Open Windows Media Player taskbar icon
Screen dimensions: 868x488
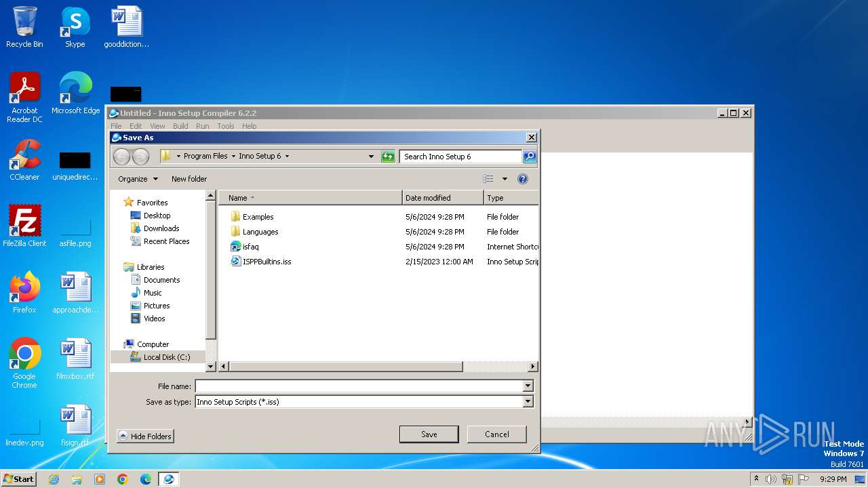[x=100, y=479]
